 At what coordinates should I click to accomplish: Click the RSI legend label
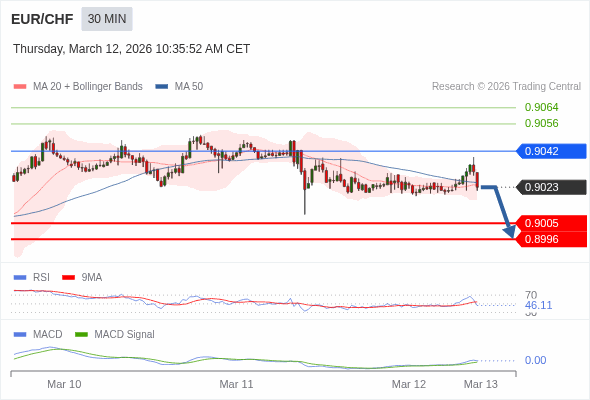click(x=41, y=278)
